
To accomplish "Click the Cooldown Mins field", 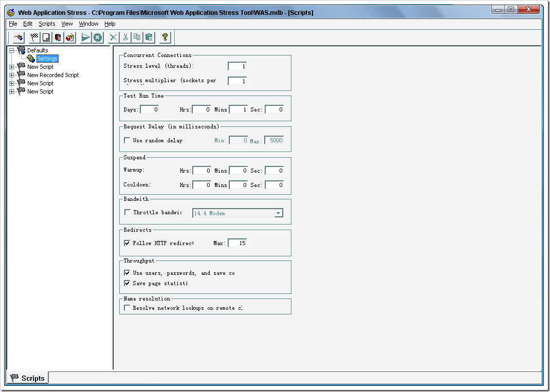I will (238, 185).
